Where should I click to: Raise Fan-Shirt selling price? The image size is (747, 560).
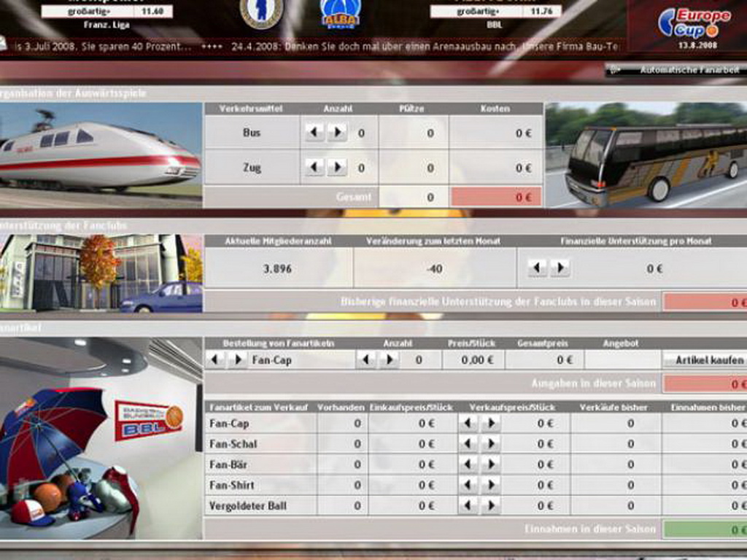coord(490,485)
